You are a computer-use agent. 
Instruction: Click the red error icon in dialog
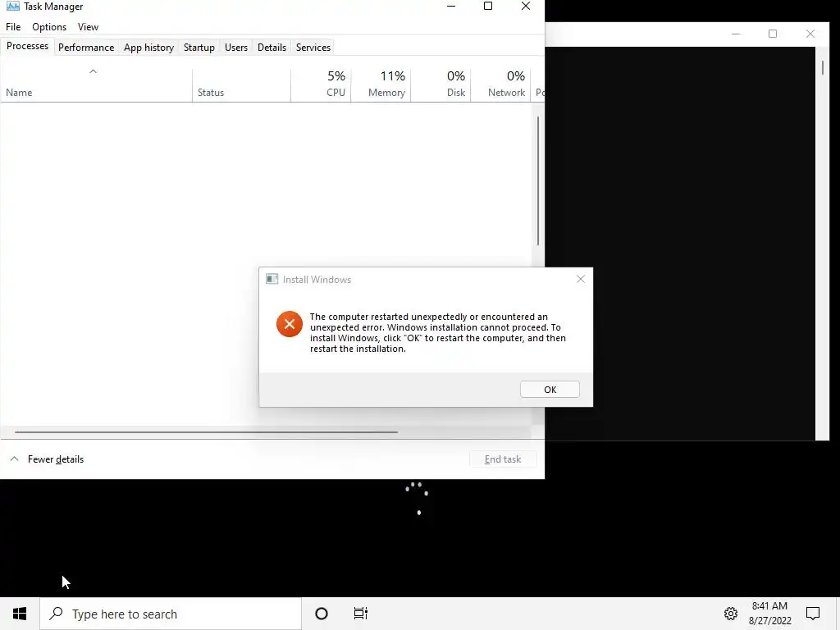click(x=290, y=324)
